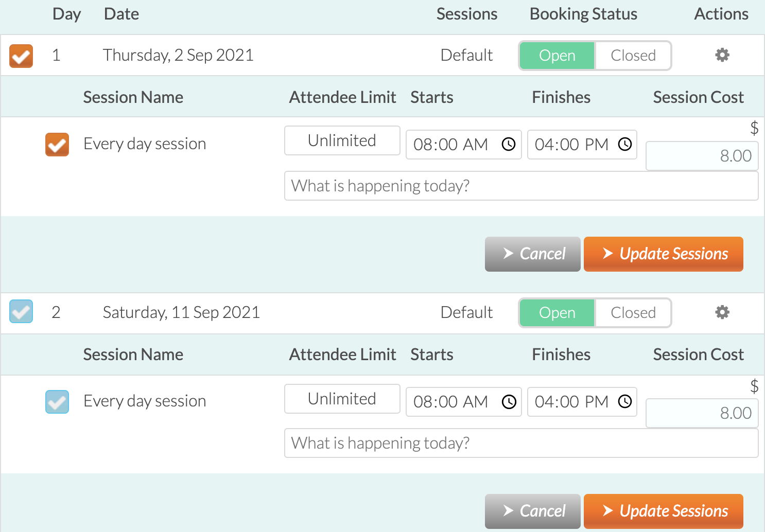Open the Day 1 gear actions menu
Image resolution: width=765 pixels, height=532 pixels.
pos(722,55)
